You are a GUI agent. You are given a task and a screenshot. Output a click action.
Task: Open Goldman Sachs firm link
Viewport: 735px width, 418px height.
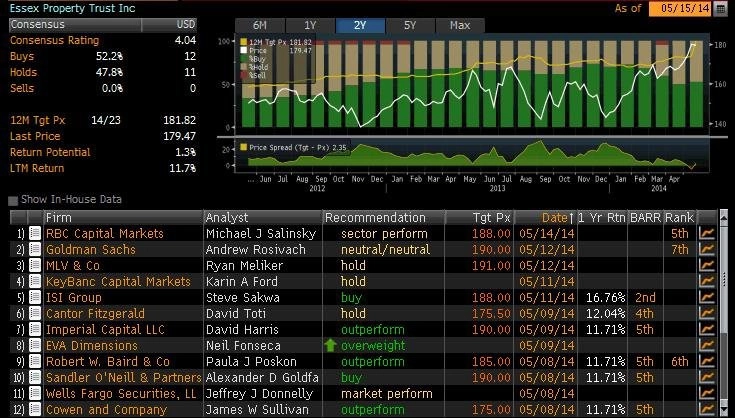click(x=90, y=249)
